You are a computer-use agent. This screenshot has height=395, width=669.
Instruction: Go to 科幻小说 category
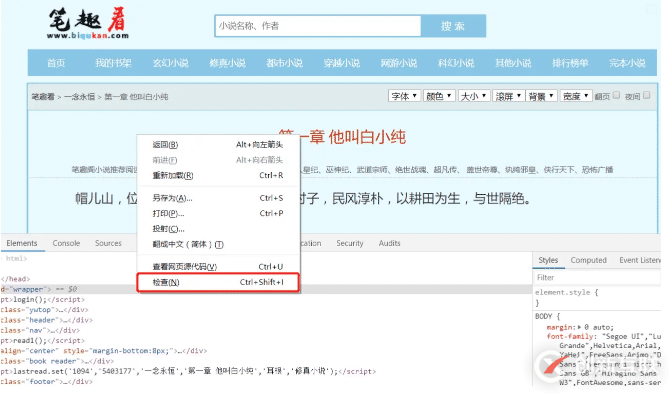(x=456, y=63)
